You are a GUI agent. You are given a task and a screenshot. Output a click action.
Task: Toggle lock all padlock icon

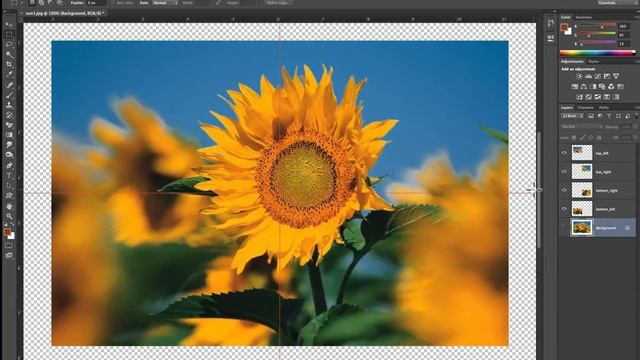(x=599, y=138)
